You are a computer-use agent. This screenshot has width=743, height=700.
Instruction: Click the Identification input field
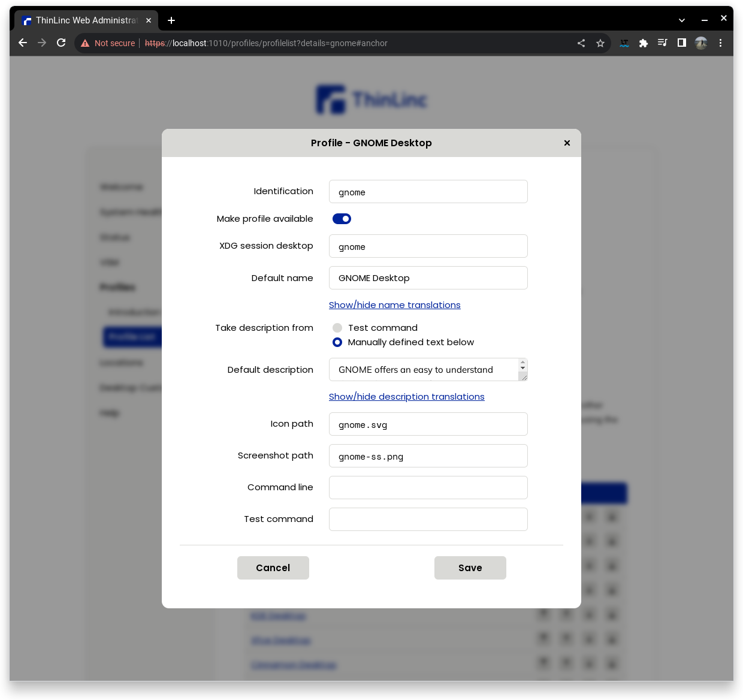coord(428,192)
